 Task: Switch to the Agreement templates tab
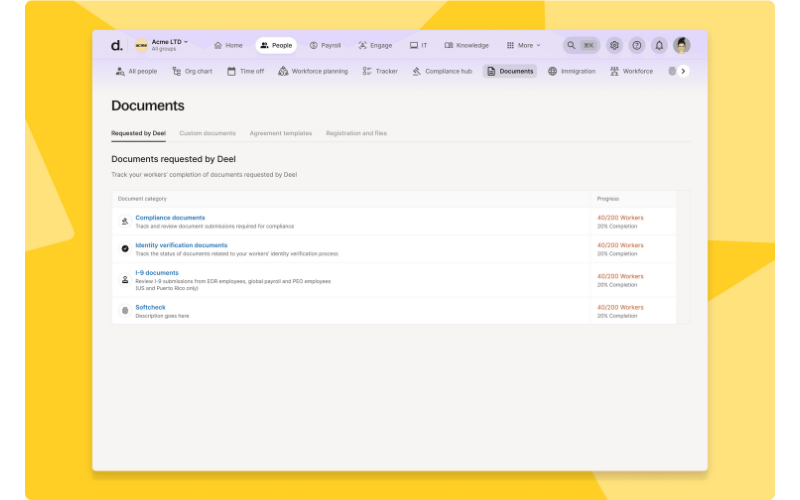coord(281,133)
